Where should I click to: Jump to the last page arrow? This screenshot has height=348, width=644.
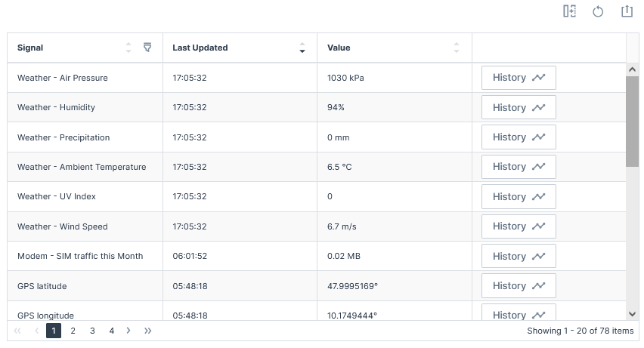tap(148, 331)
